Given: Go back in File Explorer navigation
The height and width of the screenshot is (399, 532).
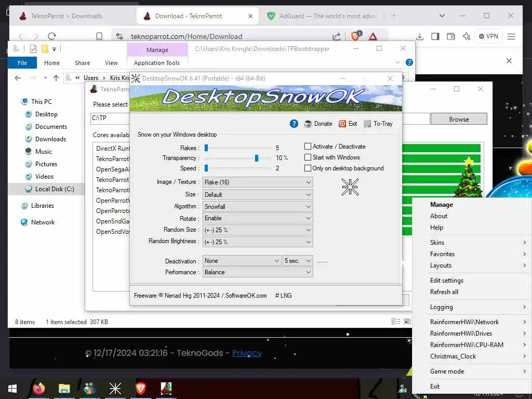Looking at the screenshot, I should click(18, 78).
